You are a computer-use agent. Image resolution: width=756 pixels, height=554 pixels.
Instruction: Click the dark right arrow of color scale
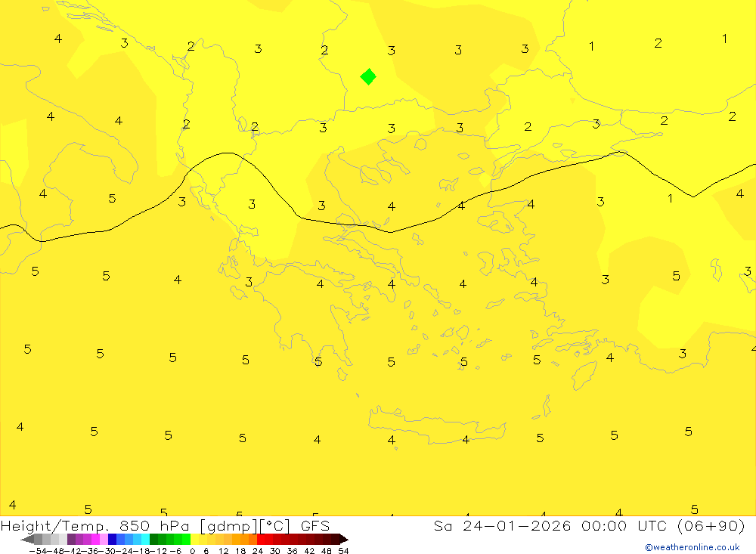click(344, 539)
